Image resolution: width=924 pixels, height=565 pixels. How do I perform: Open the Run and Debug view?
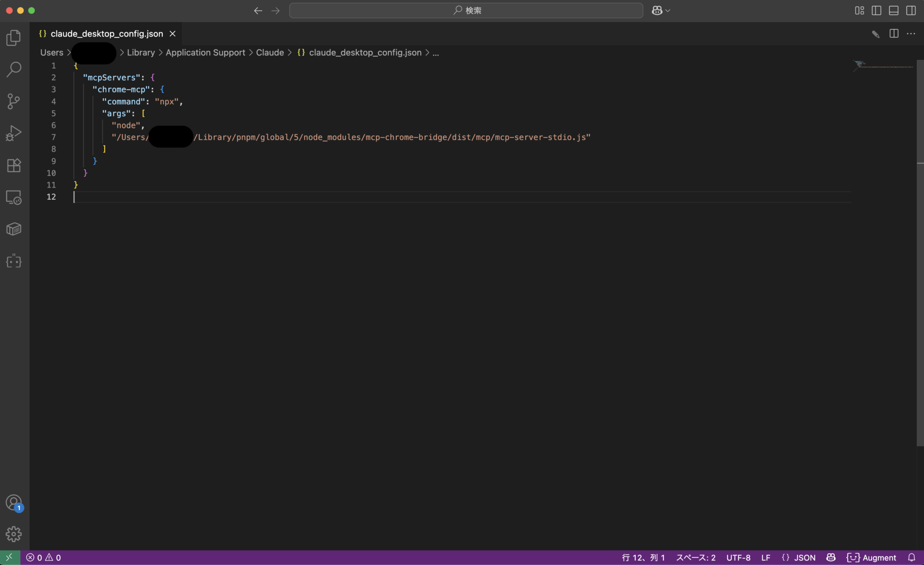pos(14,133)
